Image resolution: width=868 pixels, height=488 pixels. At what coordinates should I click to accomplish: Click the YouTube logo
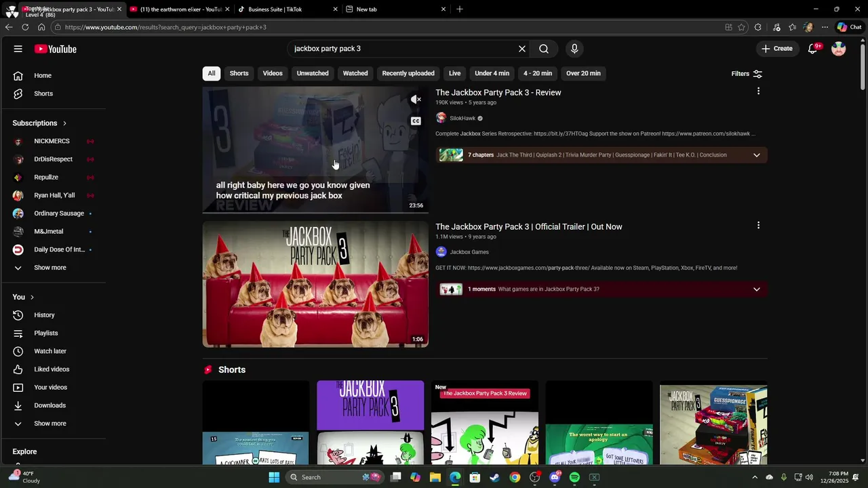[x=56, y=49]
